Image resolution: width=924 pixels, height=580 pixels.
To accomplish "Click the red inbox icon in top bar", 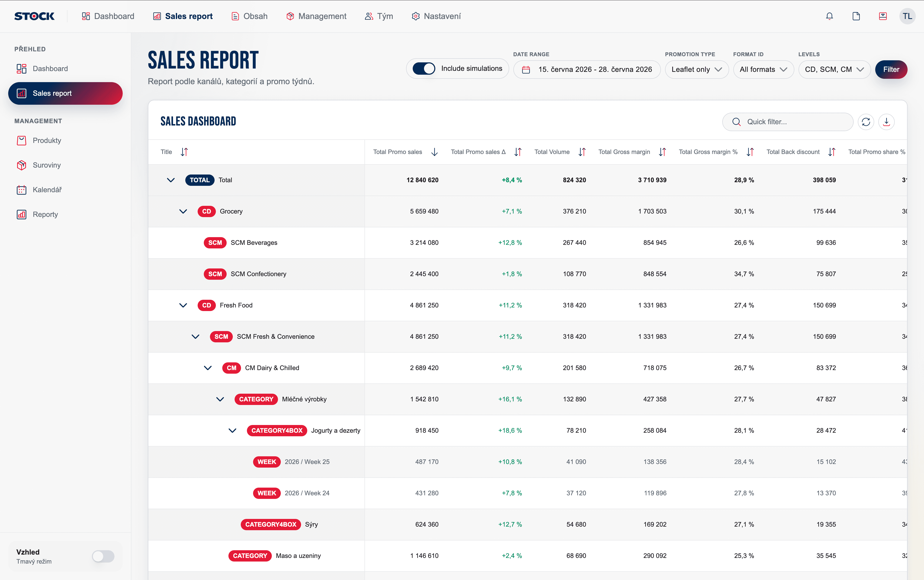I will pos(883,16).
